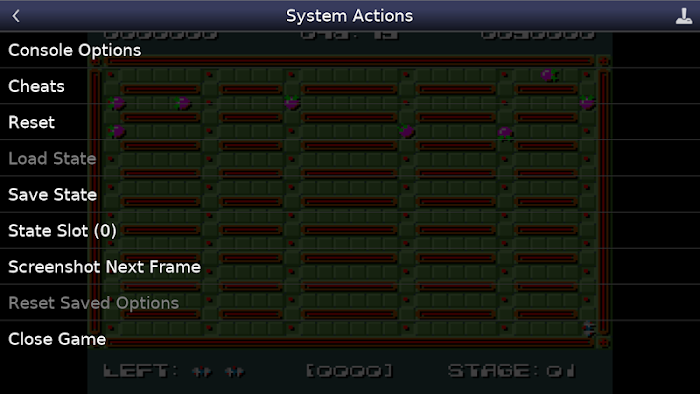Open Console Options
Screen dimensions: 700x394
coord(350,50)
